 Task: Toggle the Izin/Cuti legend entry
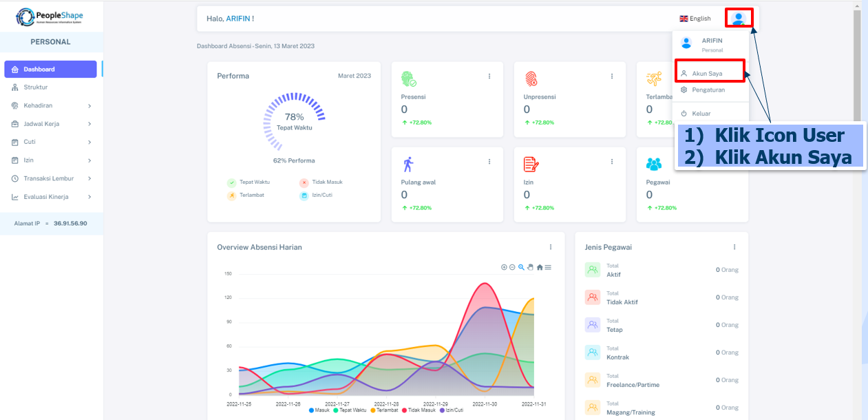pos(451,410)
